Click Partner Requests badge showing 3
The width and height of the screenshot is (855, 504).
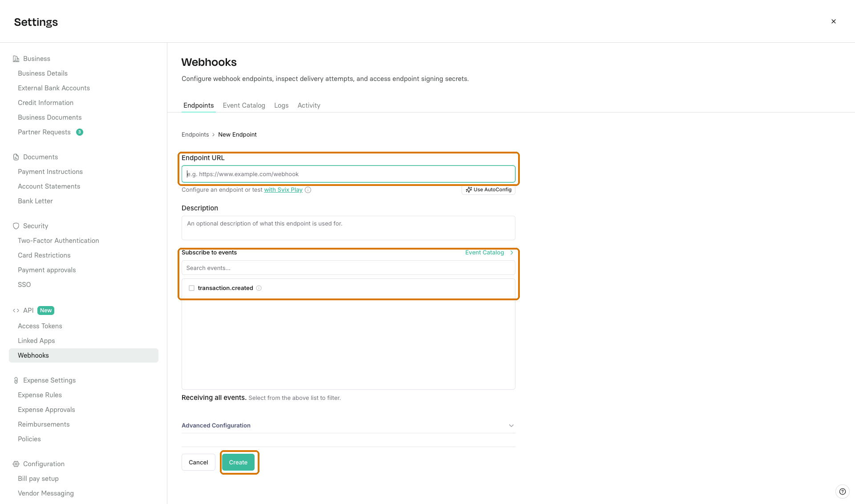tap(80, 132)
